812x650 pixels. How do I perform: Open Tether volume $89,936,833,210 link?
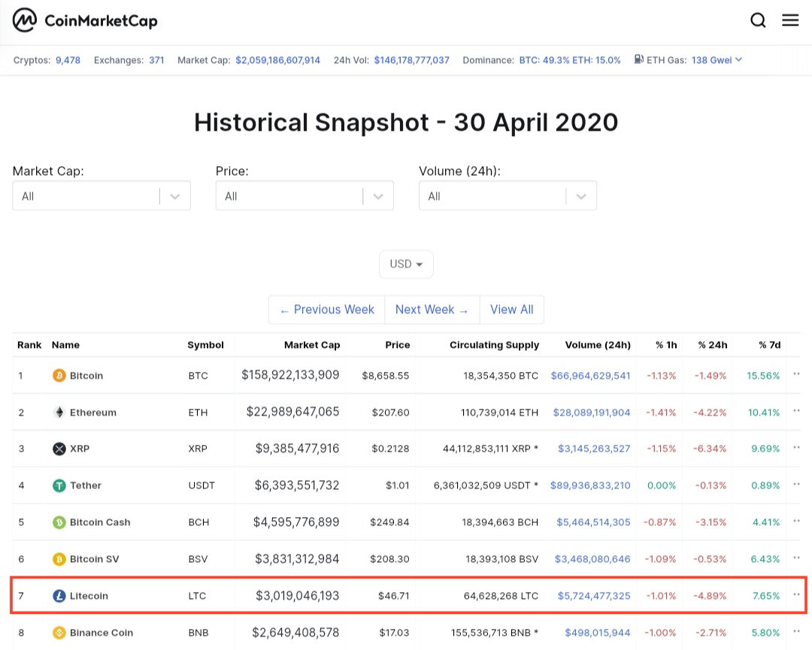(x=590, y=485)
